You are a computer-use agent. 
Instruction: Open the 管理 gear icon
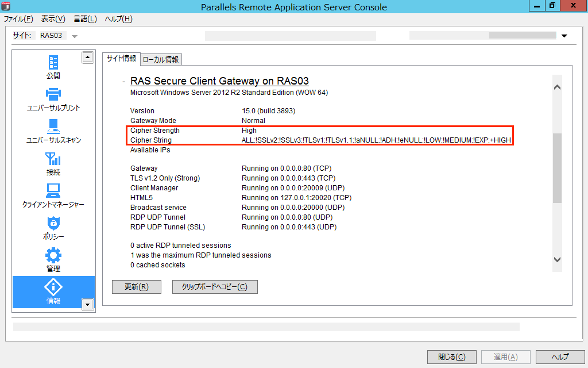(53, 255)
